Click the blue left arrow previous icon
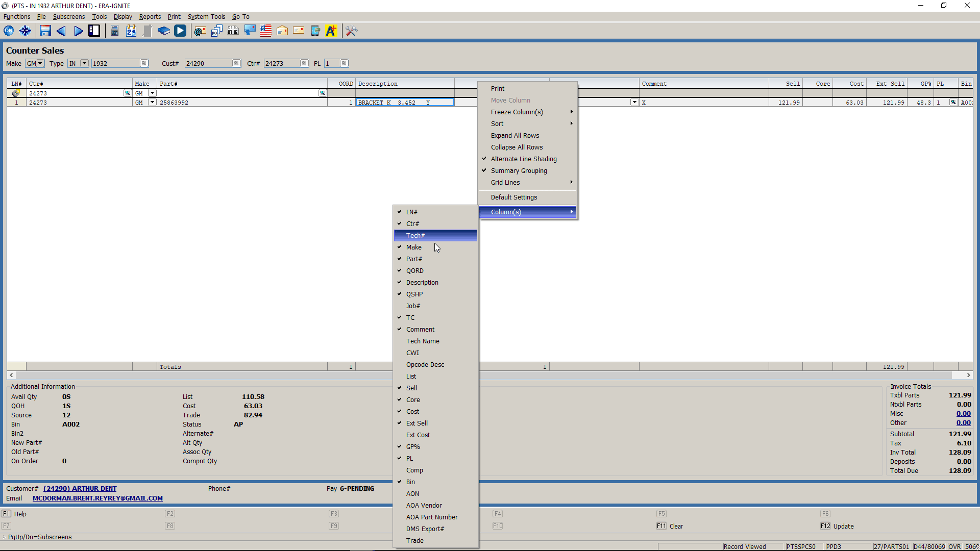The image size is (980, 551). pos(61,31)
